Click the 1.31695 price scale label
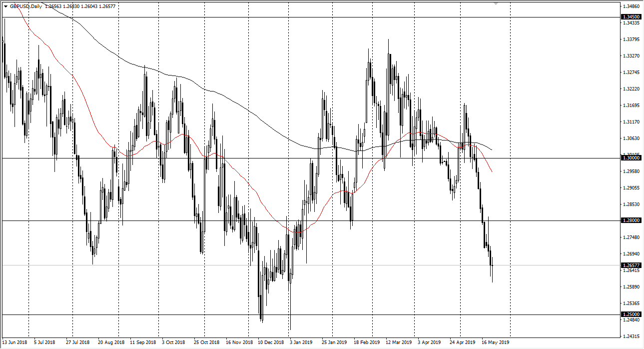The height and width of the screenshot is (349, 644). [632, 105]
